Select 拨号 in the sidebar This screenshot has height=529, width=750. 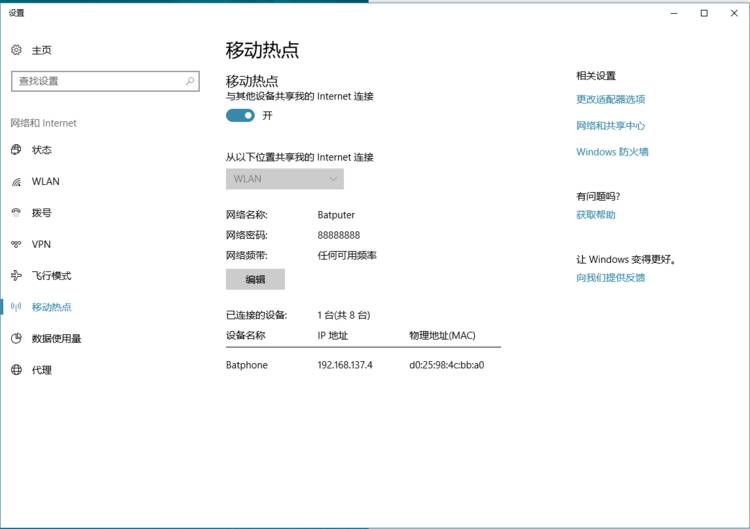tap(42, 213)
